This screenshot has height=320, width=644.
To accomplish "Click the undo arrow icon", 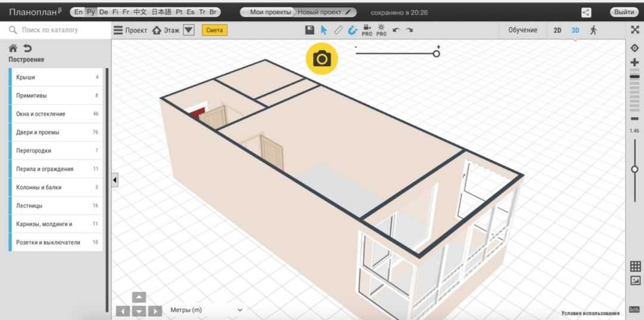I will 396,30.
